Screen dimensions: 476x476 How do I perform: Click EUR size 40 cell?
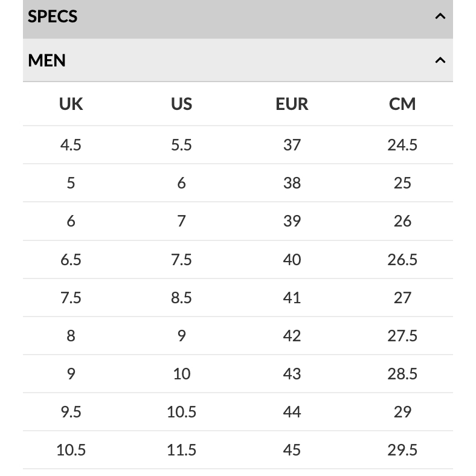292,260
